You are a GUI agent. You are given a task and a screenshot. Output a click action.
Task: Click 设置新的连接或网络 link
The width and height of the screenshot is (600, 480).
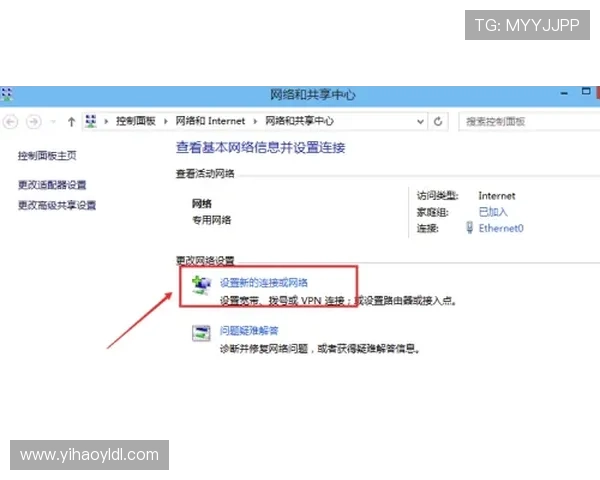(264, 283)
